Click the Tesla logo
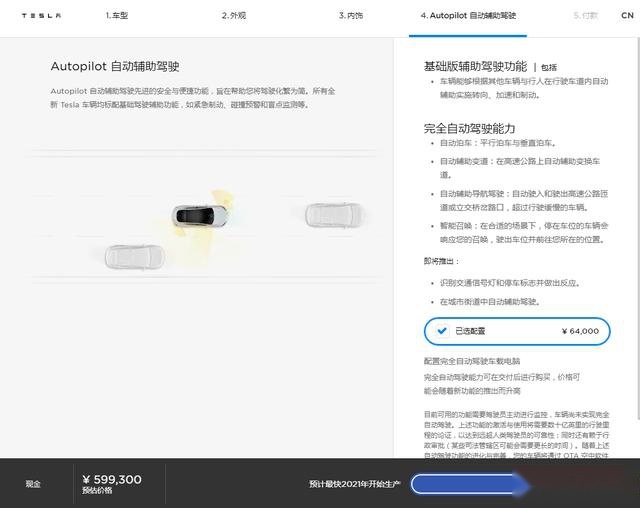This screenshot has width=640, height=508. click(x=42, y=16)
